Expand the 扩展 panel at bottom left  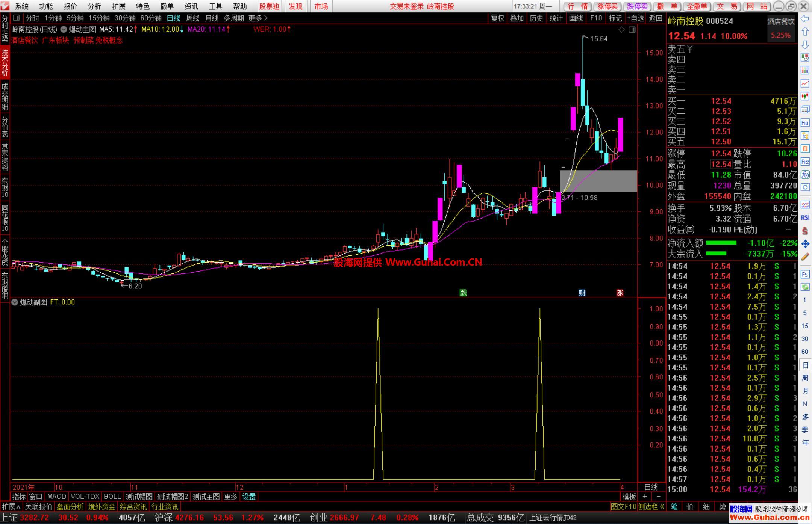tap(11, 507)
